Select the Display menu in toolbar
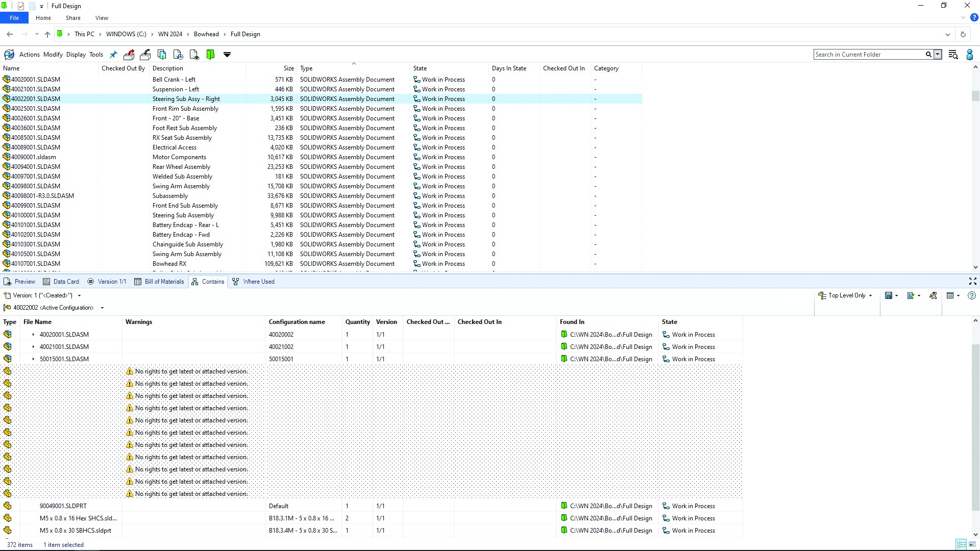The height and width of the screenshot is (551, 980). coord(76,55)
